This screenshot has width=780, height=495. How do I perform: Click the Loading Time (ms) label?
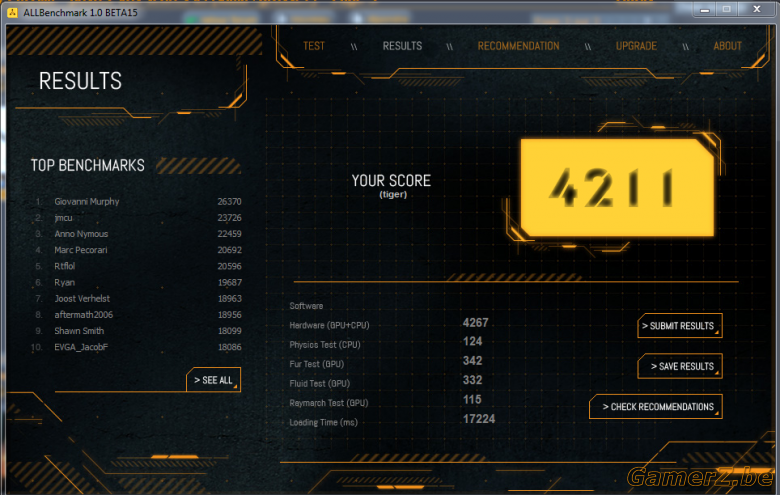pos(323,422)
